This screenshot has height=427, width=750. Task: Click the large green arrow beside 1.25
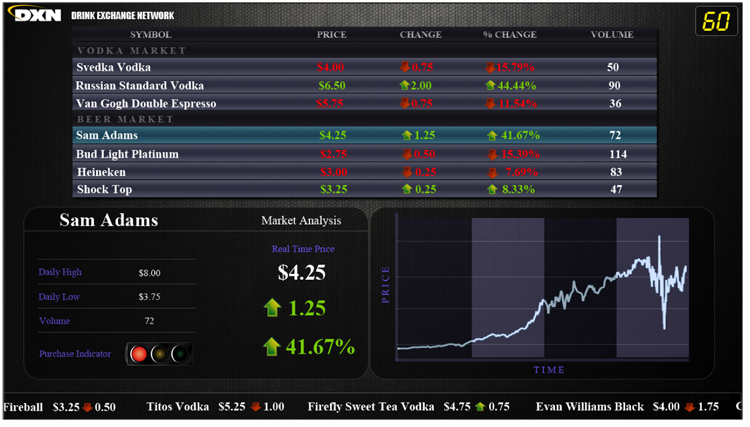click(x=270, y=308)
